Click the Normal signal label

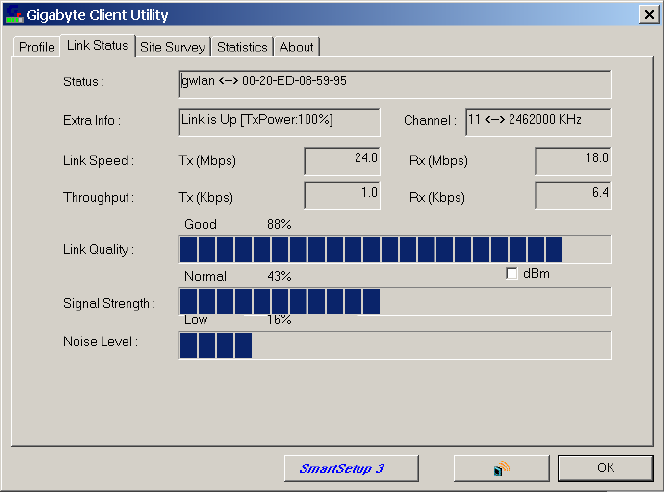205,276
